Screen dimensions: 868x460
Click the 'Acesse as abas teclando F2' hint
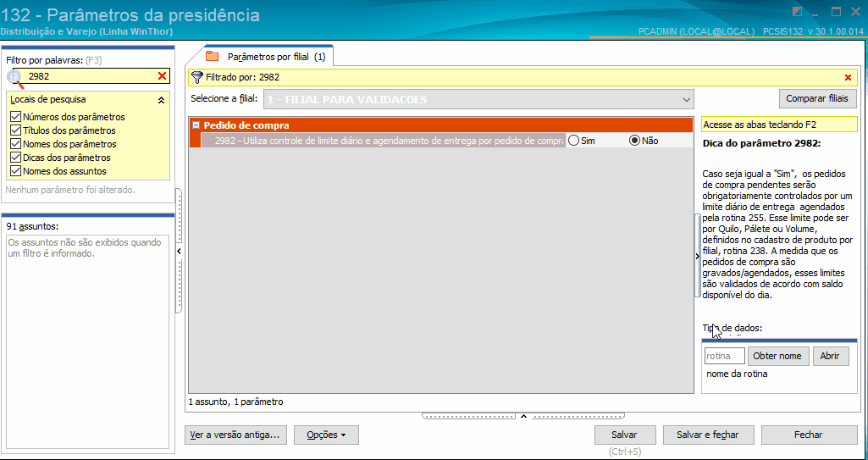pos(778,125)
